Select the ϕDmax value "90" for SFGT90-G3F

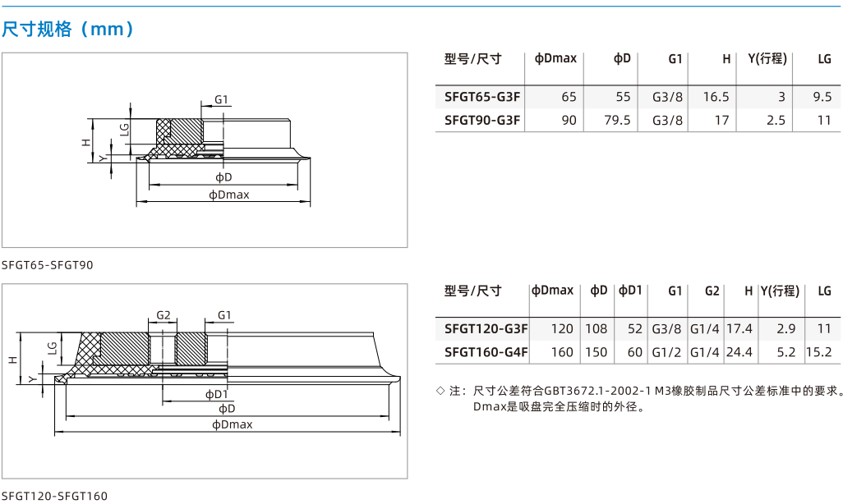pyautogui.click(x=569, y=121)
